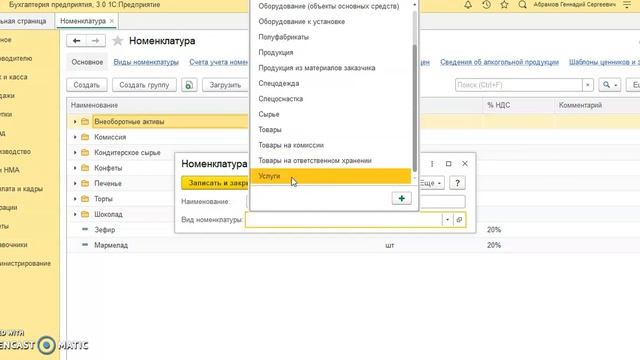Maximize the Номенклатура dialog
This screenshot has width=640, height=360.
tap(449, 164)
